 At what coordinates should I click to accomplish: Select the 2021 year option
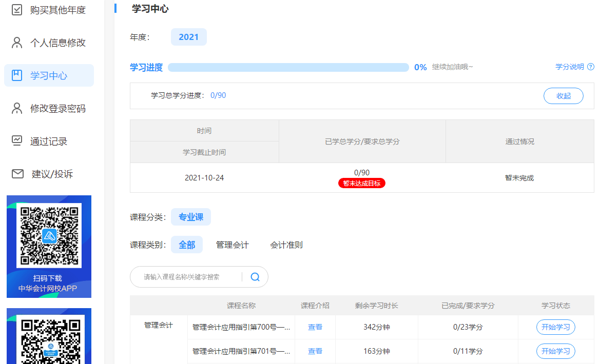coord(188,37)
